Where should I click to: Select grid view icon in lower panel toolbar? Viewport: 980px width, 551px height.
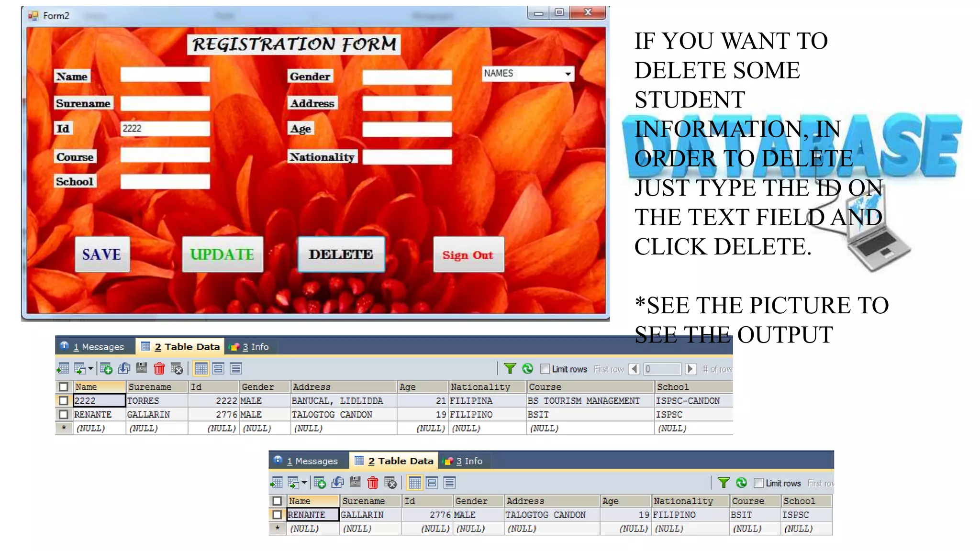415,483
